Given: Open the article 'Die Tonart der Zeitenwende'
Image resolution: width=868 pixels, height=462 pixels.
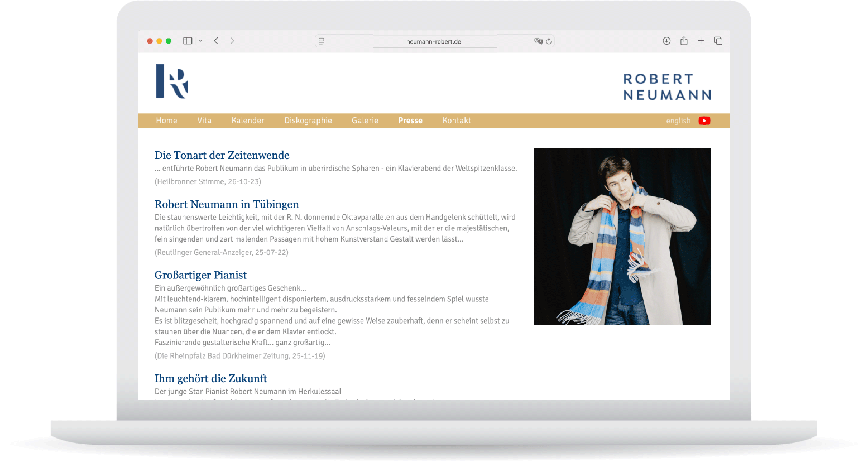Looking at the screenshot, I should click(x=222, y=155).
